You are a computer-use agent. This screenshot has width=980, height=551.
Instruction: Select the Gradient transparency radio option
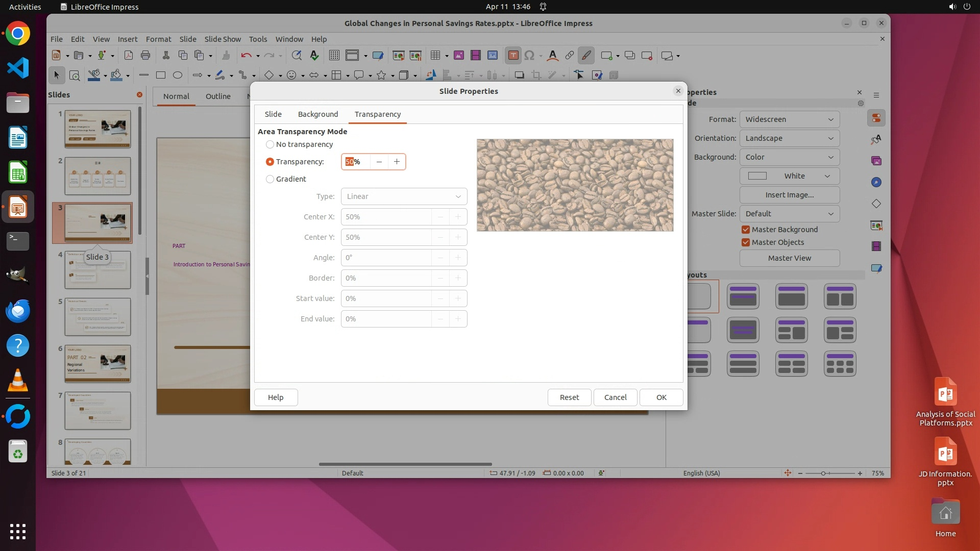[x=270, y=179]
